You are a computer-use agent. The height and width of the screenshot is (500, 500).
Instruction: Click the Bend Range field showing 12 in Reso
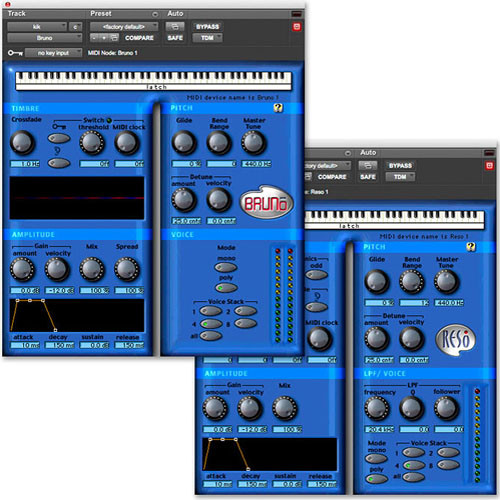point(414,303)
